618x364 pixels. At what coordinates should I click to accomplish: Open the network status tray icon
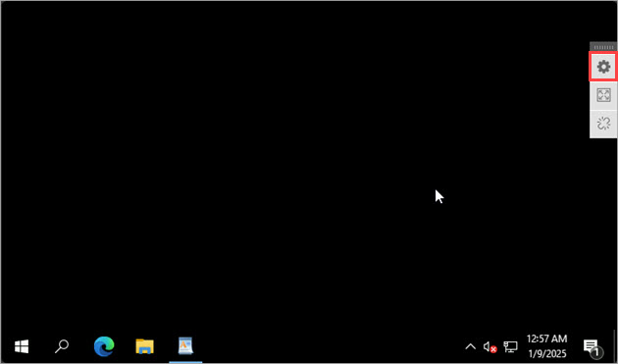pos(510,347)
